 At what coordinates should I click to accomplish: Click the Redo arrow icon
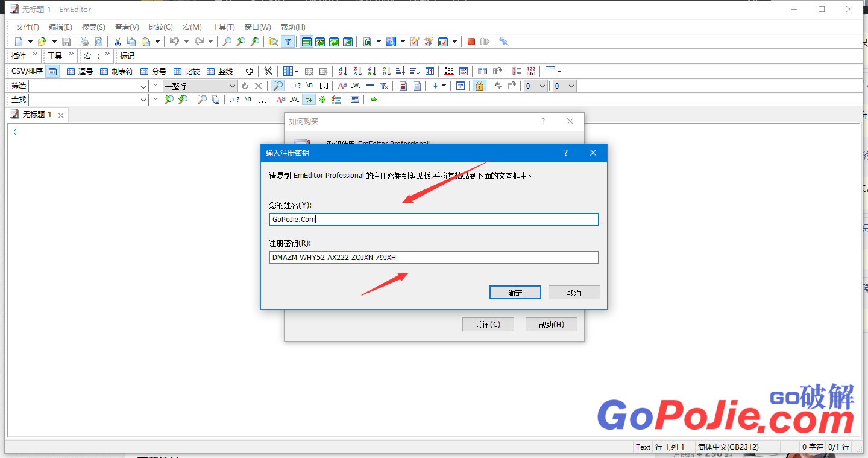199,42
